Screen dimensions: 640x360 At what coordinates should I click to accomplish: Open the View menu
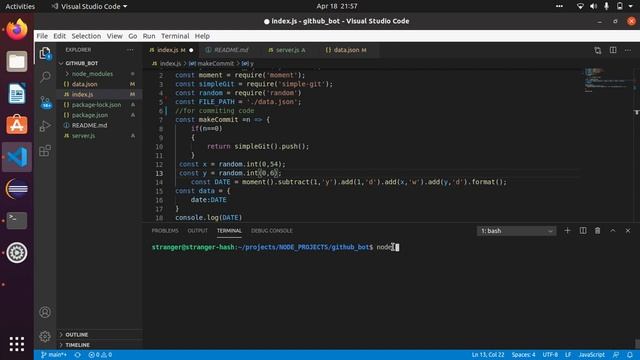pos(115,36)
